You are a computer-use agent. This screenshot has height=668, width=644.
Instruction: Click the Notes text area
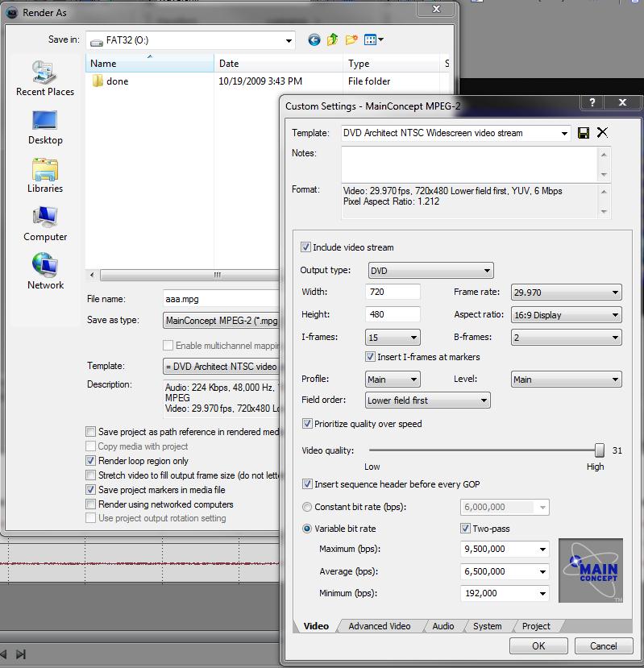pyautogui.click(x=471, y=164)
